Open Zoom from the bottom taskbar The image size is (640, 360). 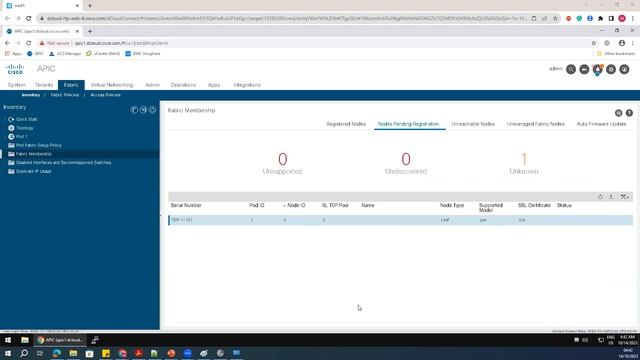(187, 353)
